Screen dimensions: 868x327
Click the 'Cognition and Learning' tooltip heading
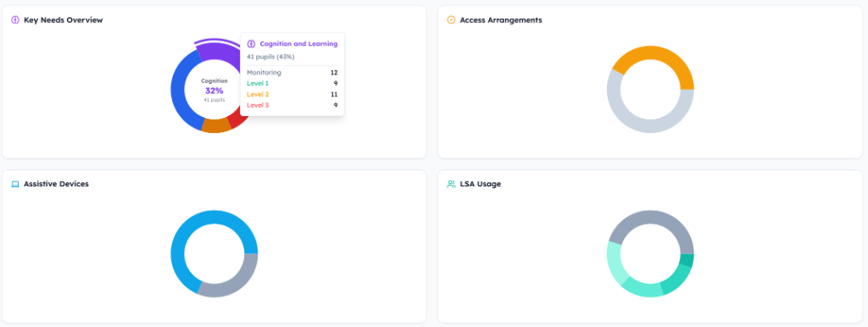point(298,44)
